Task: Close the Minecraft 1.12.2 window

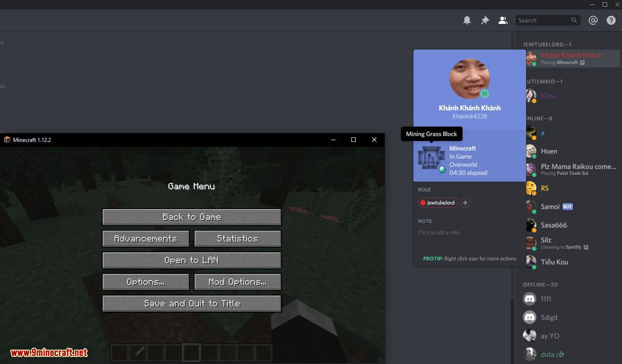Action: [x=374, y=140]
